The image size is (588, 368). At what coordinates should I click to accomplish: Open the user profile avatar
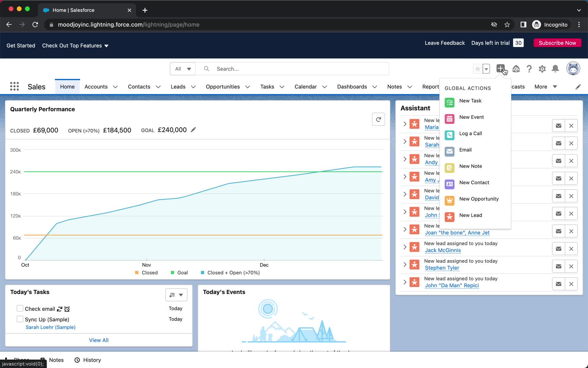[573, 68]
